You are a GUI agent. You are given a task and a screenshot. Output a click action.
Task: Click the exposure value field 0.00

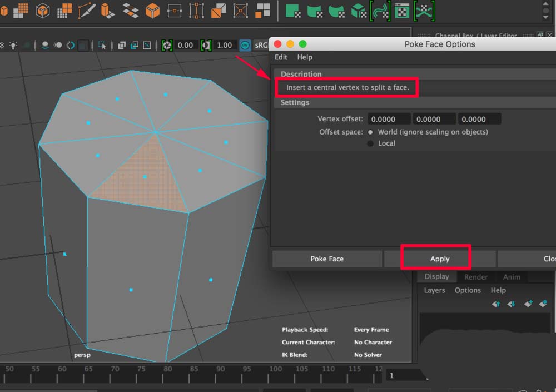tap(185, 45)
